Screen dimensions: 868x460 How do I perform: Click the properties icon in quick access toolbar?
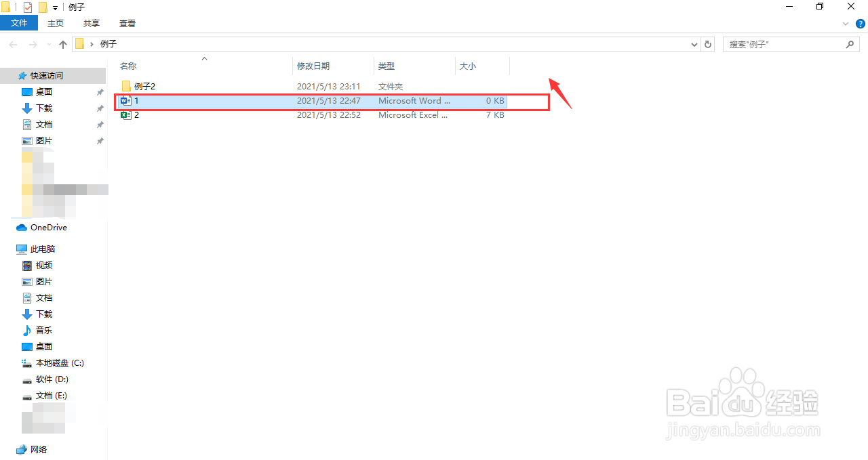pyautogui.click(x=28, y=7)
